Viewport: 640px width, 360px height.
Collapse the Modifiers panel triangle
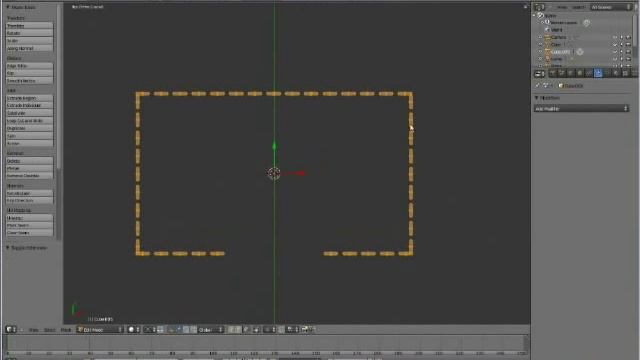(x=537, y=98)
